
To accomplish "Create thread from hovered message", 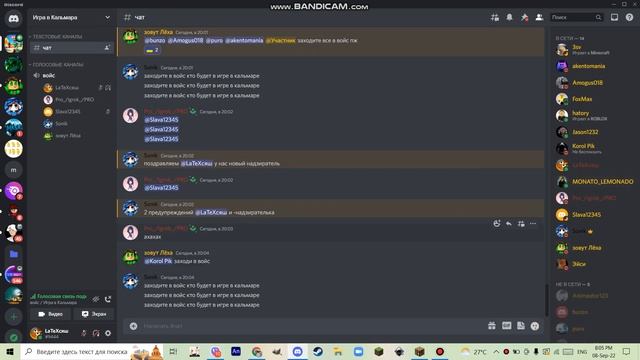I will [x=521, y=224].
